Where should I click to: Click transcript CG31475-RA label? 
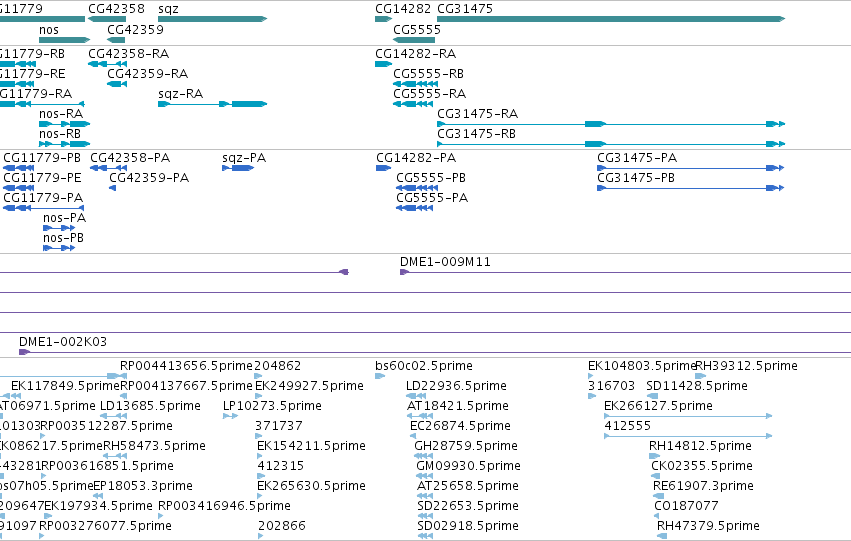pyautogui.click(x=478, y=113)
